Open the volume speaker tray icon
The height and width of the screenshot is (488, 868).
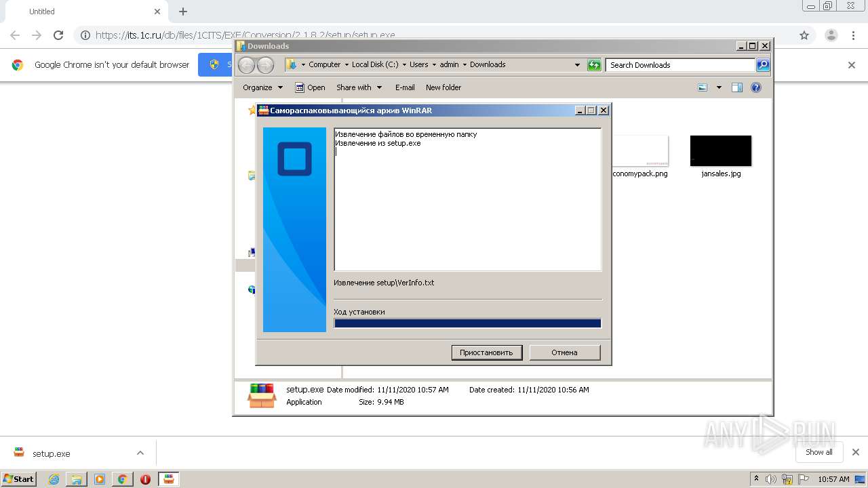[x=771, y=479]
